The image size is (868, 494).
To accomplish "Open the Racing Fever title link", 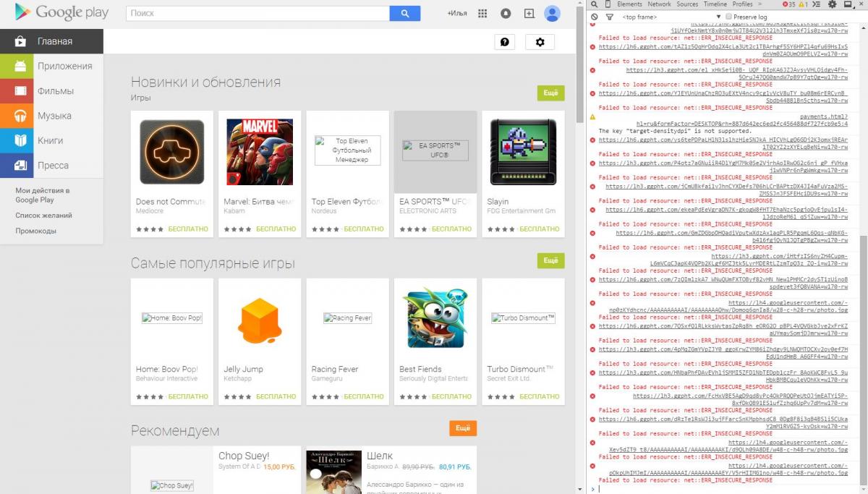I will (x=335, y=369).
